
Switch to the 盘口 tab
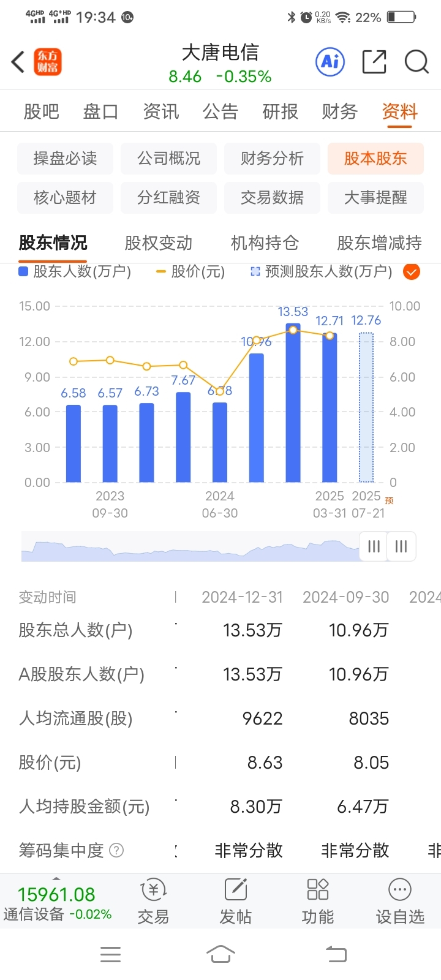tap(100, 111)
